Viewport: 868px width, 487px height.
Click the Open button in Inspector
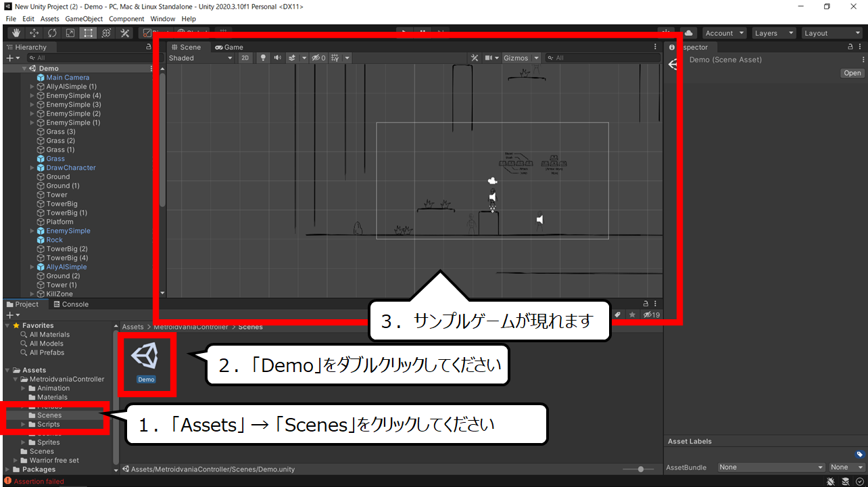pos(852,73)
